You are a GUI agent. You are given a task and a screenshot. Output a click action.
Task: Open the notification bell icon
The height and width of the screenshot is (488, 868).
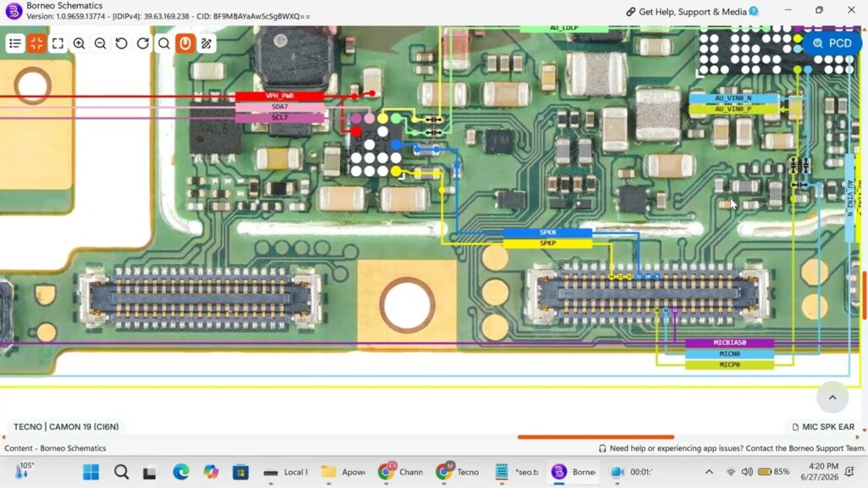[849, 472]
